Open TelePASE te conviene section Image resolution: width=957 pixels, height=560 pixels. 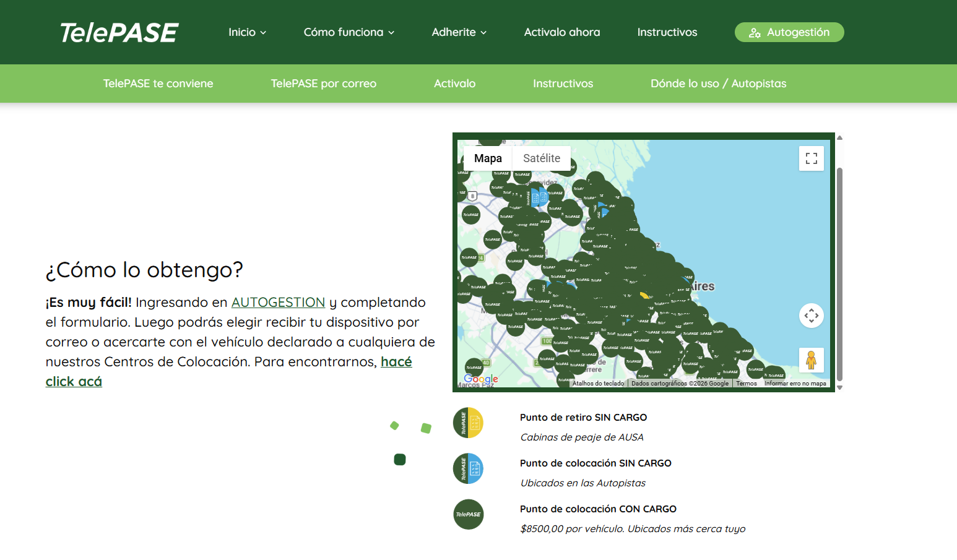point(158,84)
